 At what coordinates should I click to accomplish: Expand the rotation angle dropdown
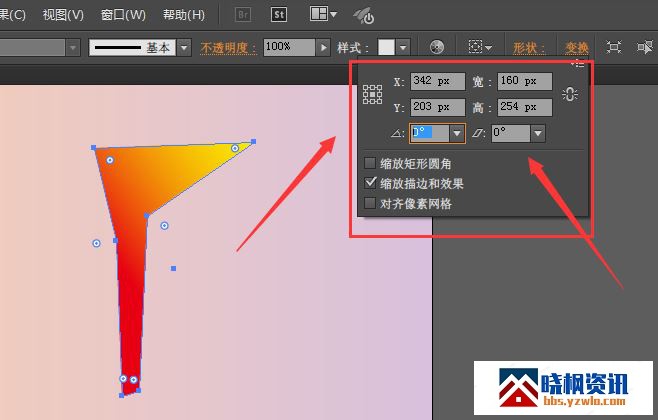click(458, 133)
